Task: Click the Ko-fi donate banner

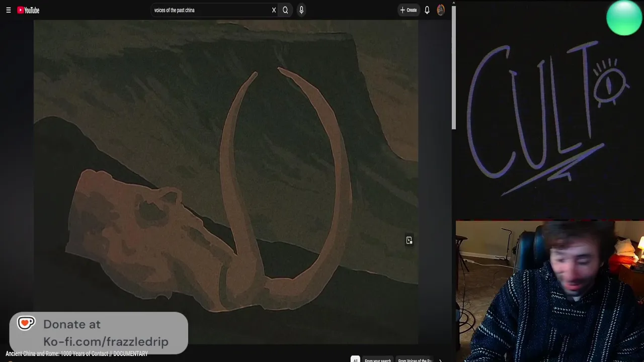Action: click(x=99, y=333)
